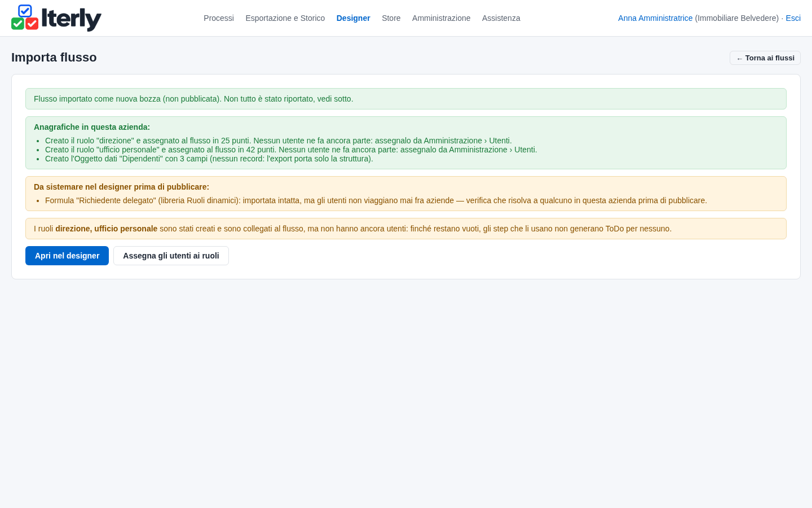Click Assegna gli utenti ai ruoli

coord(171,256)
